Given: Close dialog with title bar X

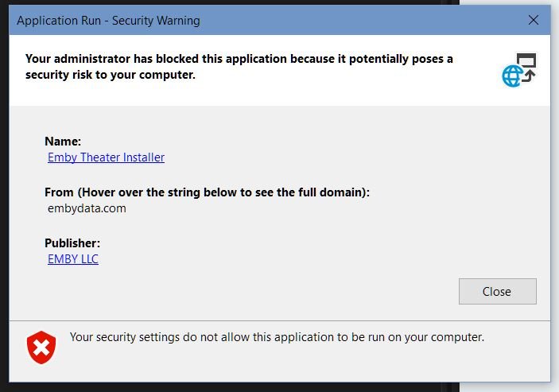Looking at the screenshot, I should [x=534, y=20].
